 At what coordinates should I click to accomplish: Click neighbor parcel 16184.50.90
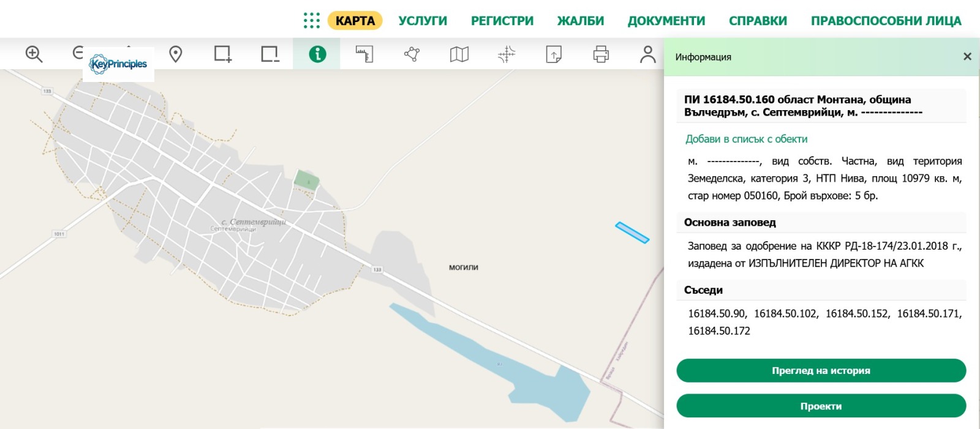point(716,314)
